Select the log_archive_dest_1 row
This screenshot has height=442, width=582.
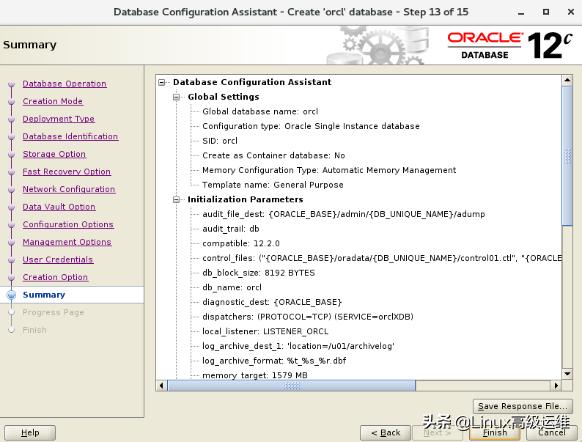[x=298, y=346]
